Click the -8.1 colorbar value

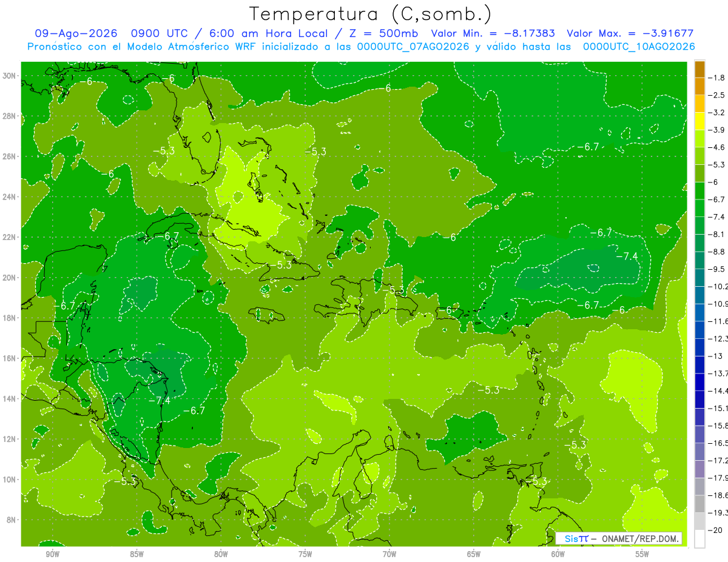pos(718,234)
